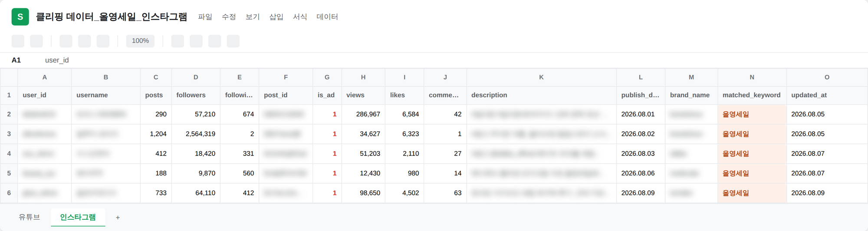Open the 보기 menu
868x231 pixels.
click(253, 17)
